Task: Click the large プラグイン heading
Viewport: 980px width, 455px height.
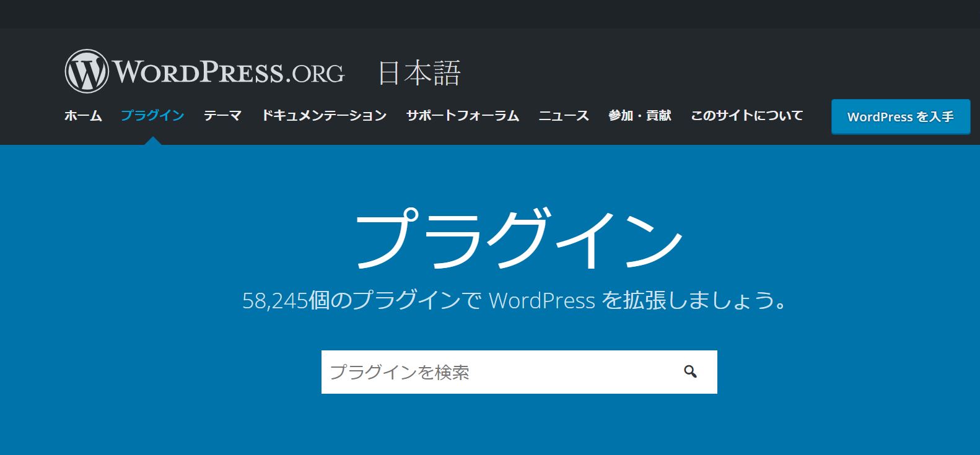Action: point(518,239)
